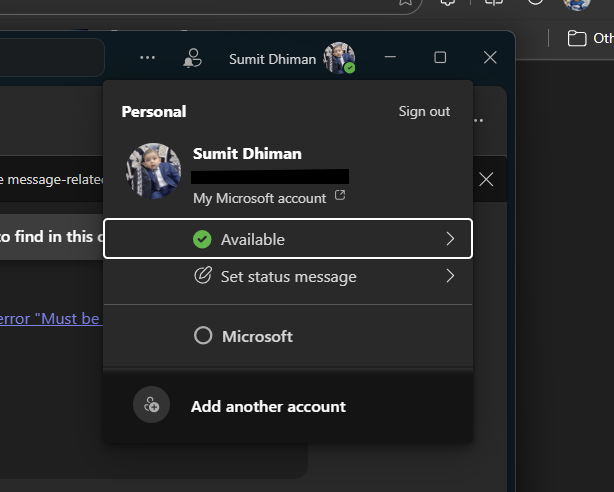The image size is (614, 492).
Task: Expand the Set status message chevron
Action: (x=450, y=276)
